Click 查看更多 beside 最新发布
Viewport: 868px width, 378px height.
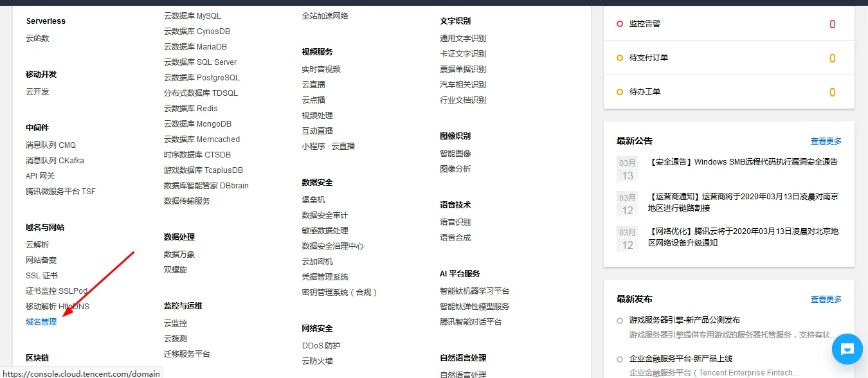(826, 300)
